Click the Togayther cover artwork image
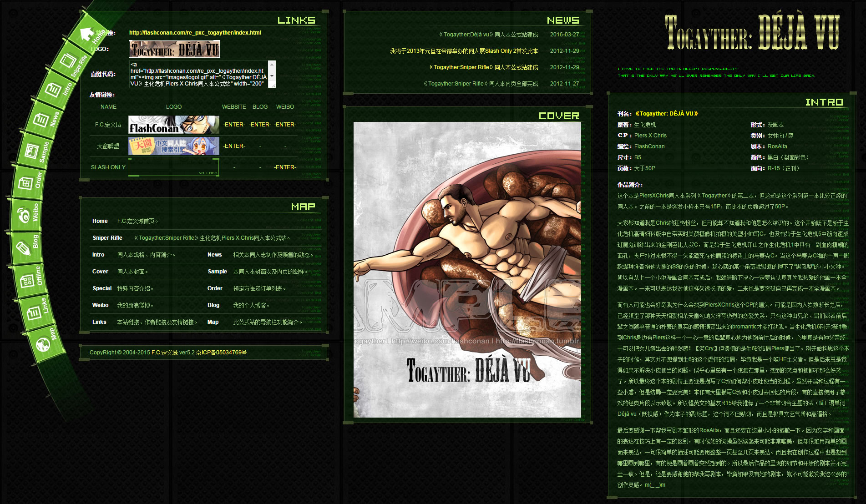This screenshot has height=504, width=866. 467,269
